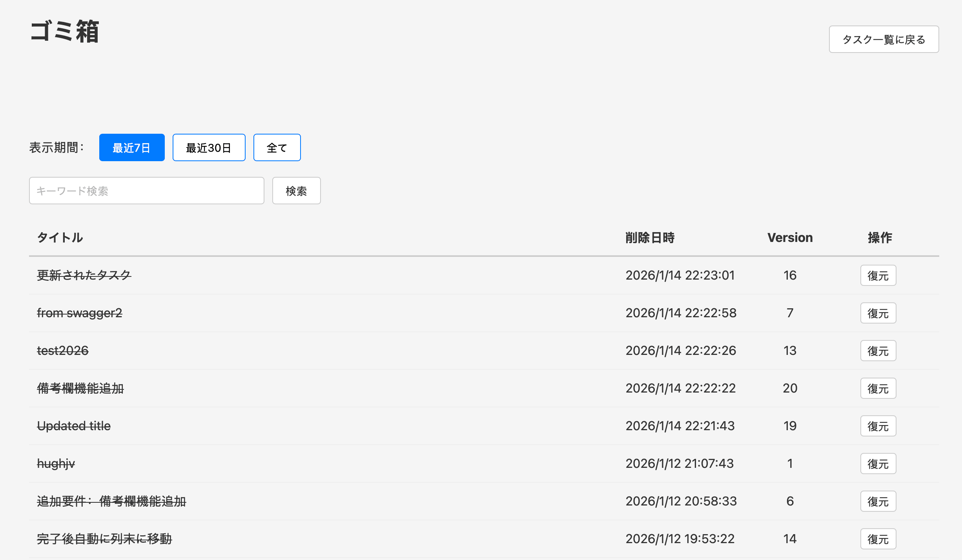The image size is (962, 560).
Task: Restore the 完了後自動に列末に移動 task
Action: [x=878, y=539]
